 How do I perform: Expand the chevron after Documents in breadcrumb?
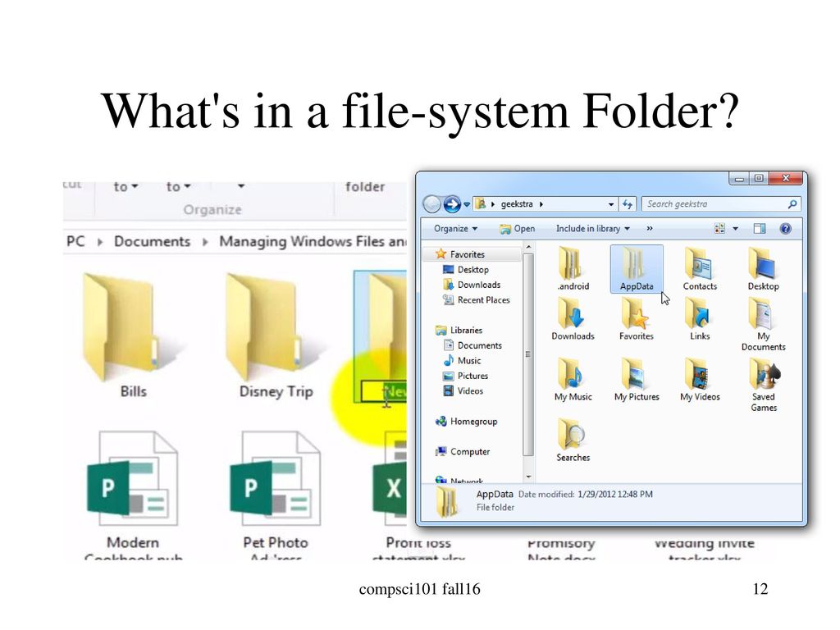204,242
